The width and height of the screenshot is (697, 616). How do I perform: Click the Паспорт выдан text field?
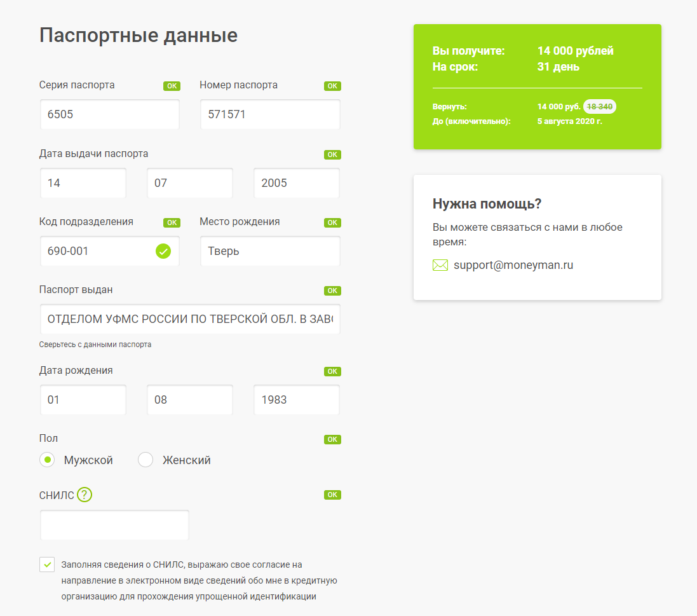click(x=190, y=319)
